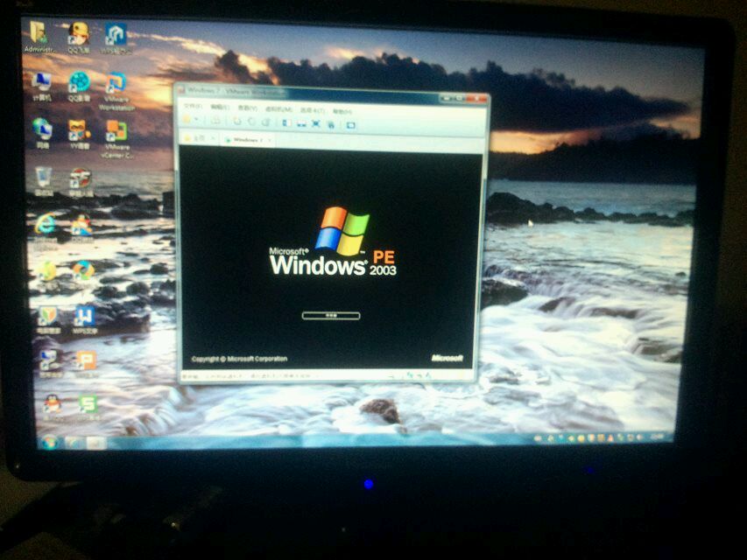This screenshot has height=560, width=747.
Task: Open Internet Explorer desktop icon
Action: (x=46, y=229)
